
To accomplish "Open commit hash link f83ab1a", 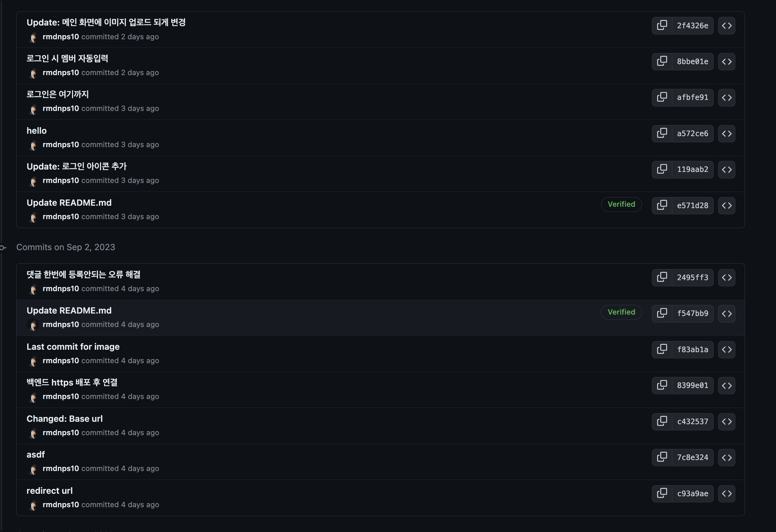I will [692, 350].
